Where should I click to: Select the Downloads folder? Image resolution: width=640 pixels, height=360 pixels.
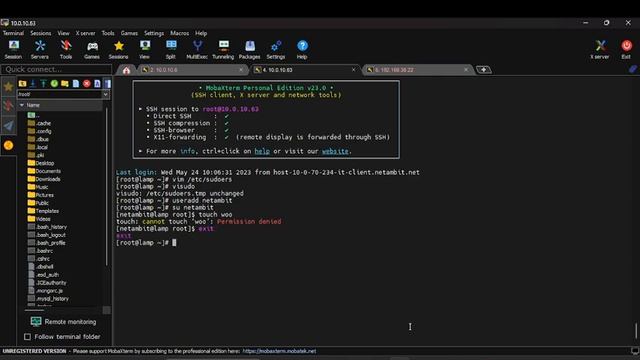44,179
